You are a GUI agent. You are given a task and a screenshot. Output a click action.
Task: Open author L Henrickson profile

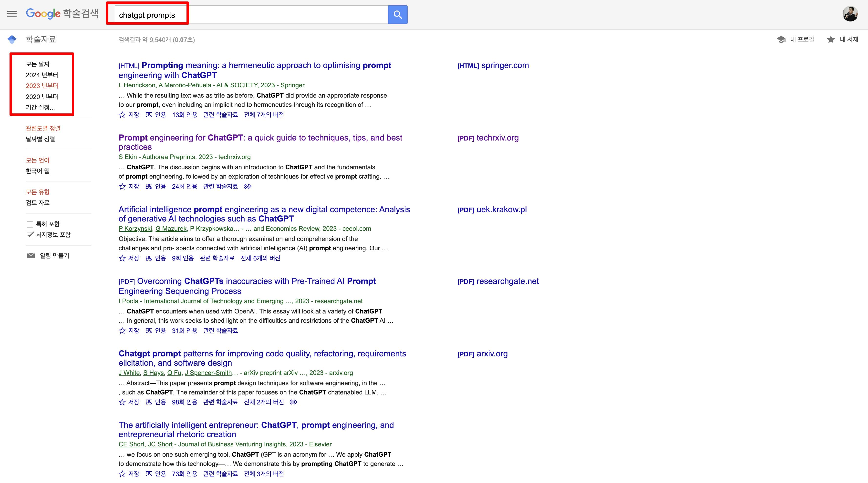click(137, 85)
